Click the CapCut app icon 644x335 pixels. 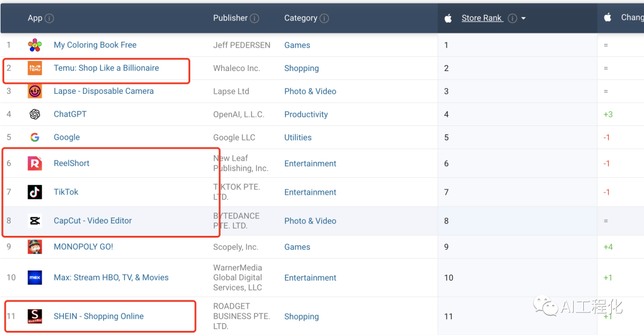(x=35, y=221)
